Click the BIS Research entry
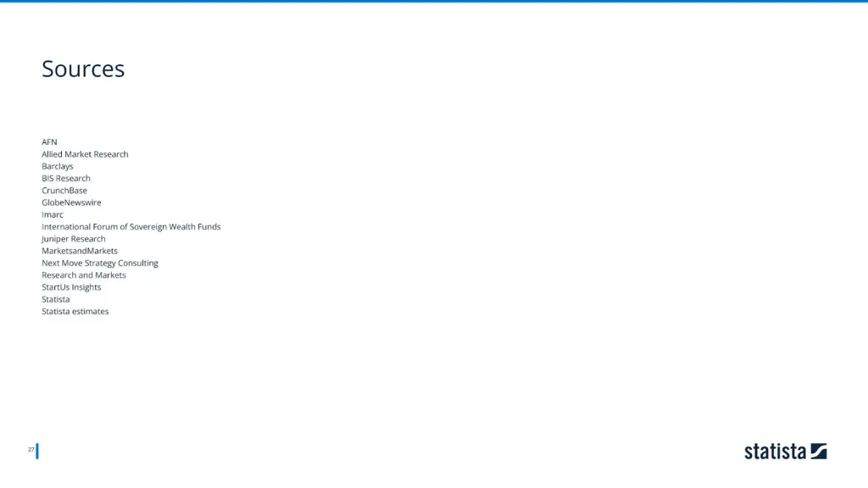 66,179
